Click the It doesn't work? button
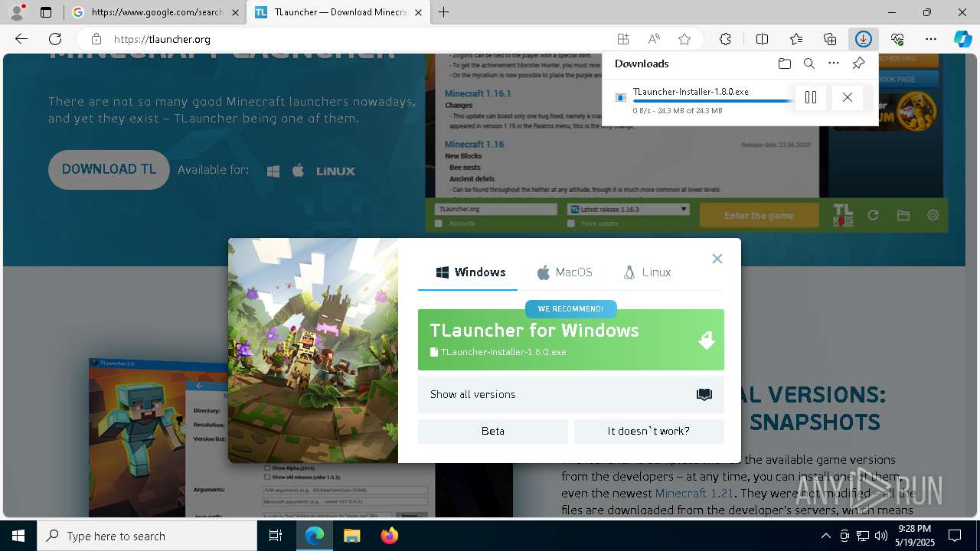The image size is (980, 551). pyautogui.click(x=649, y=432)
